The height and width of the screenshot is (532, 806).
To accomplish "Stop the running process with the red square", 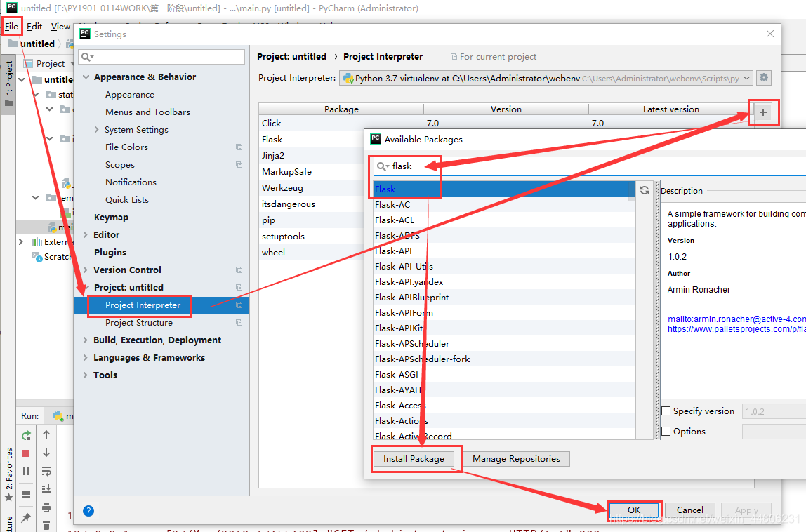I will click(x=26, y=453).
